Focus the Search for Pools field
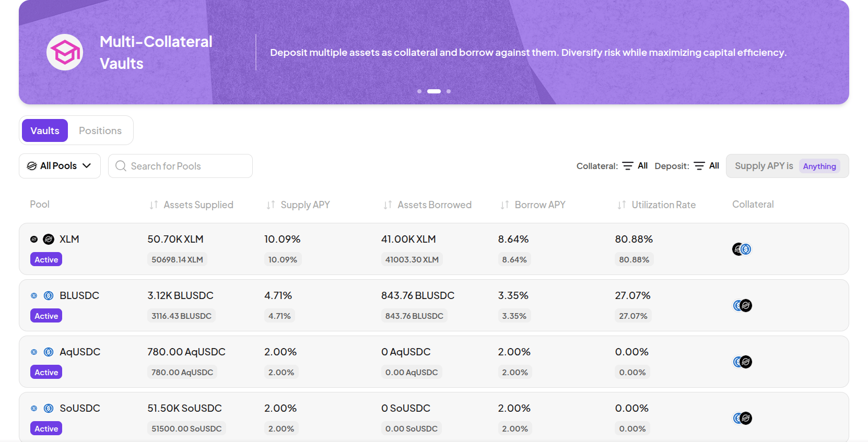This screenshot has width=868, height=442. point(180,166)
